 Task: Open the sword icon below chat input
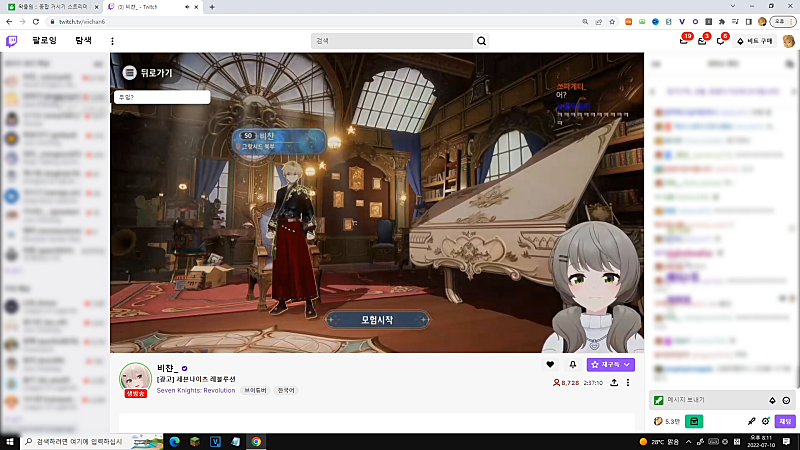point(752,421)
